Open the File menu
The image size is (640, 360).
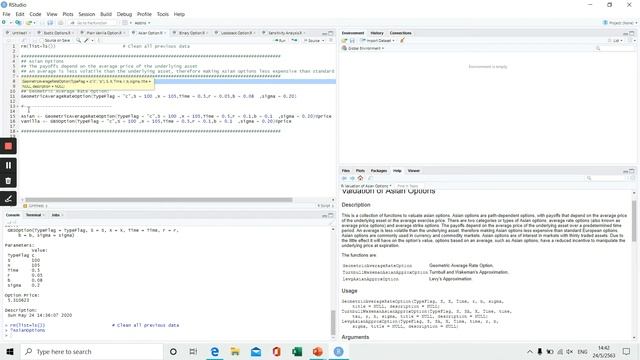point(6,14)
